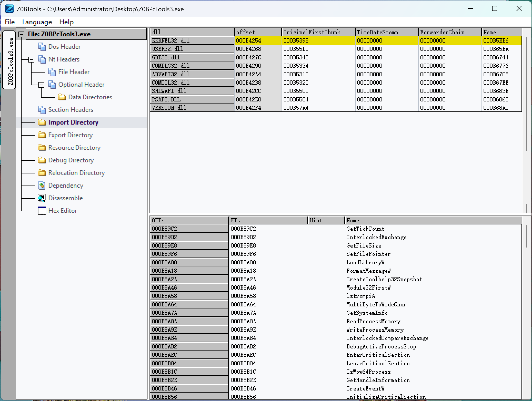The image size is (532, 401).
Task: Click the ForwarderChain column header
Action: click(x=450, y=32)
